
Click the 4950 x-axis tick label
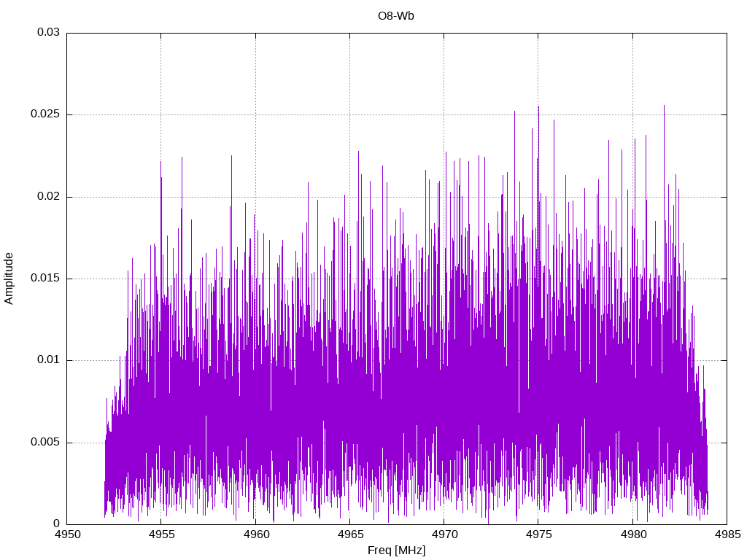[x=67, y=534]
